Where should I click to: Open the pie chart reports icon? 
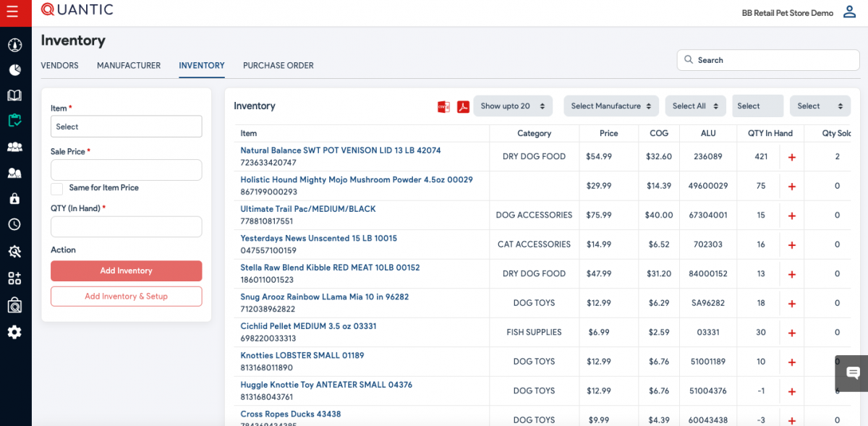tap(14, 70)
